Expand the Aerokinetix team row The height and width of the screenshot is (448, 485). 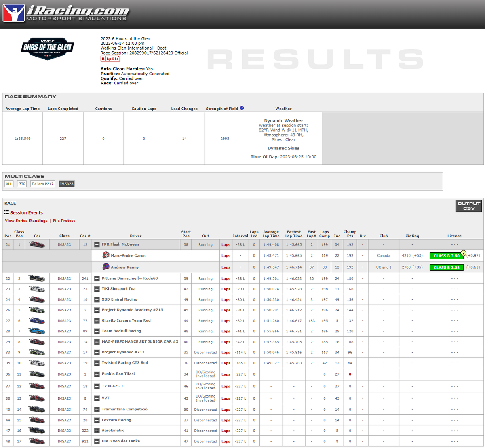click(x=97, y=431)
